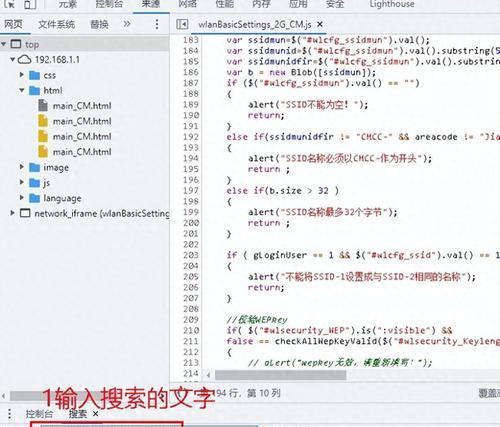
Task: Switch to the 来源 (Sources) tab
Action: tap(151, 4)
